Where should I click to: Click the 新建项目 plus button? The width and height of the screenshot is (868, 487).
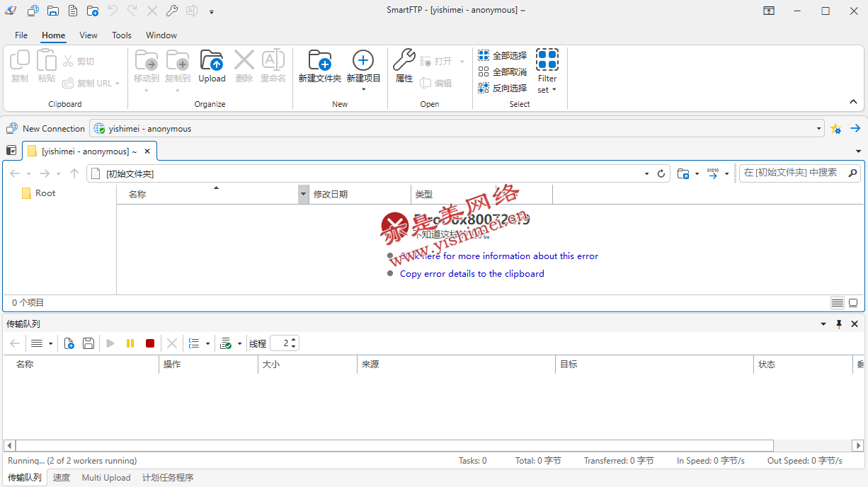(363, 71)
